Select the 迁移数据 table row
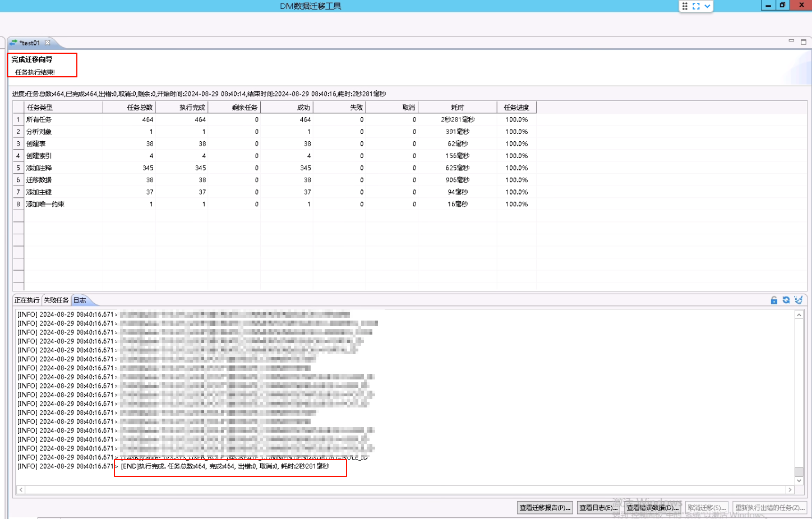 pos(39,180)
